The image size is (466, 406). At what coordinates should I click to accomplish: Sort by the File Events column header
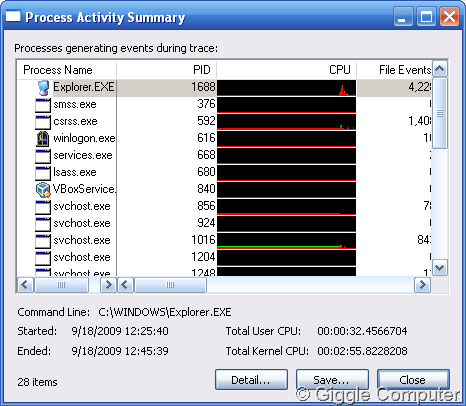[x=394, y=70]
